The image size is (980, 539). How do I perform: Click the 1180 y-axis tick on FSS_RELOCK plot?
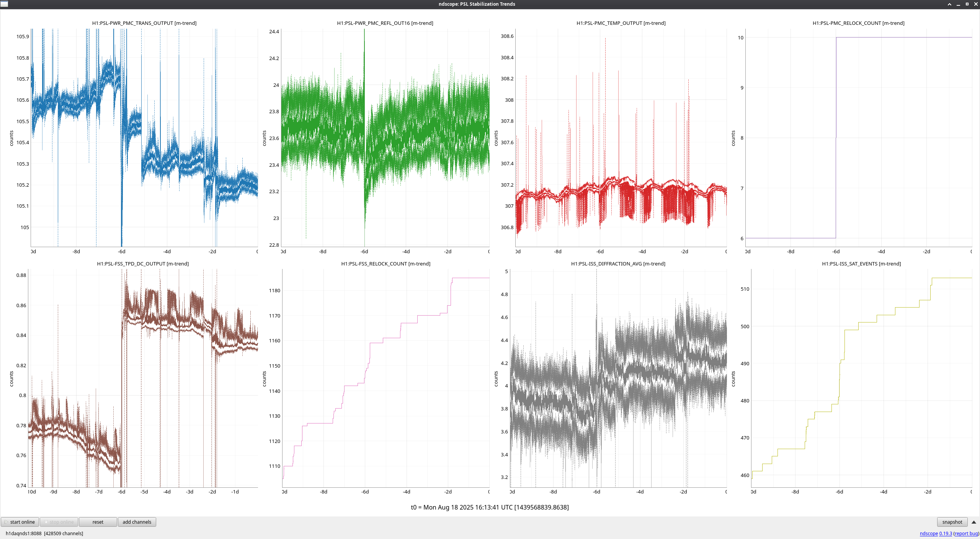[274, 290]
